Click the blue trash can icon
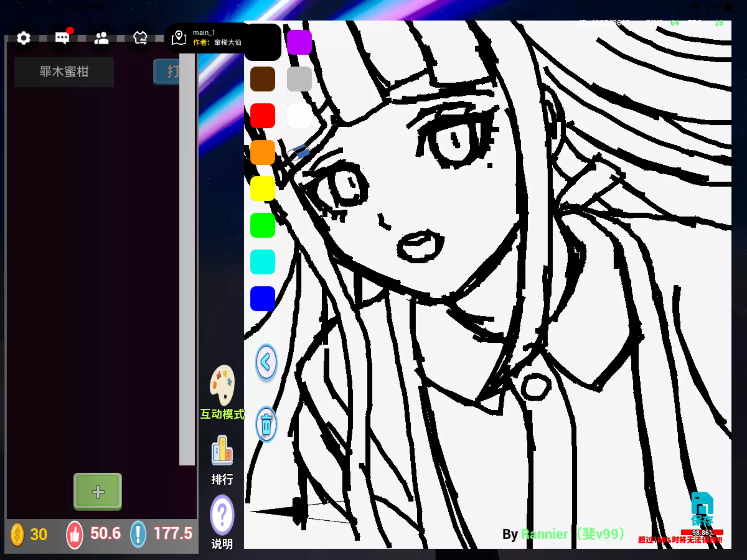 [x=266, y=424]
